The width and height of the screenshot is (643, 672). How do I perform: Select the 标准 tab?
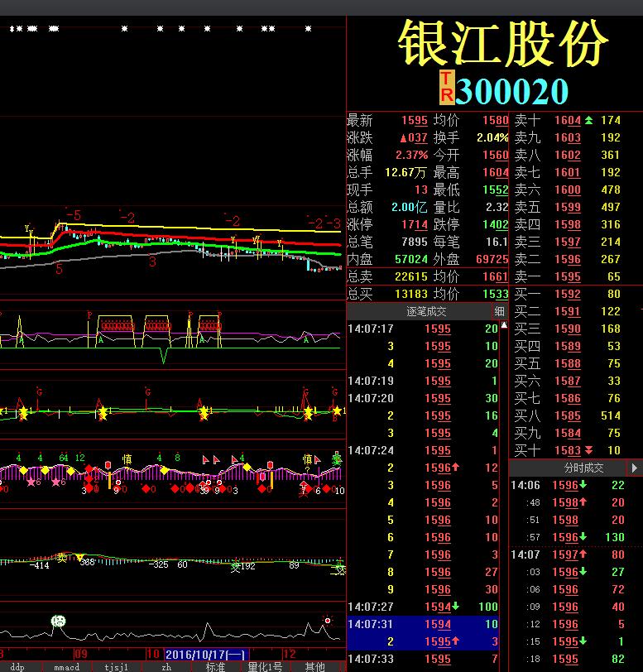click(216, 667)
